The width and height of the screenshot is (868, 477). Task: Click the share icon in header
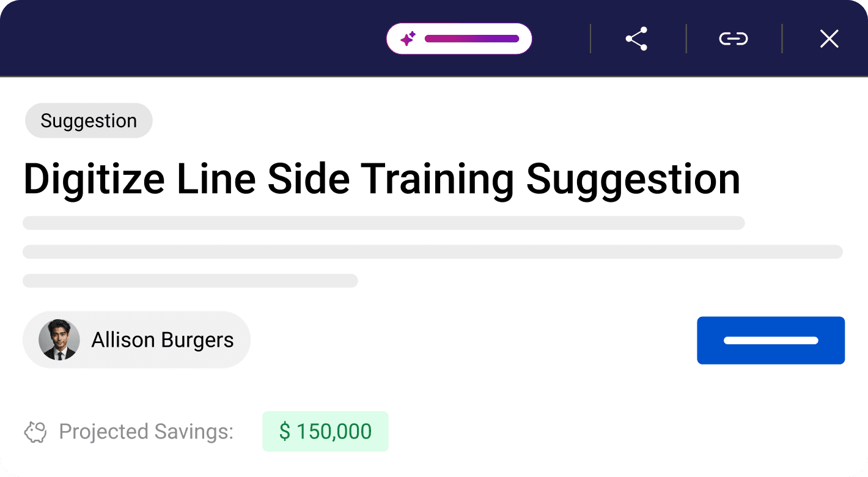click(x=636, y=39)
